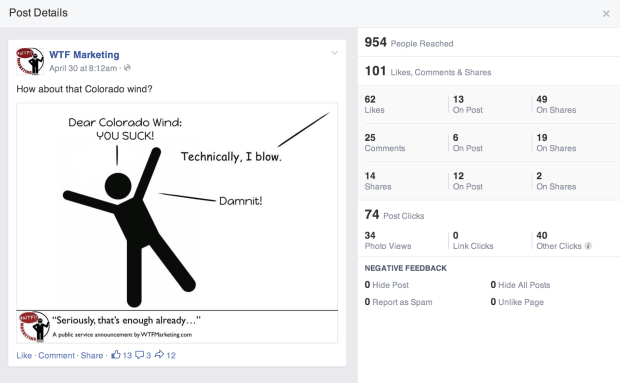Select the 74 Post Clicks stat

coord(394,215)
